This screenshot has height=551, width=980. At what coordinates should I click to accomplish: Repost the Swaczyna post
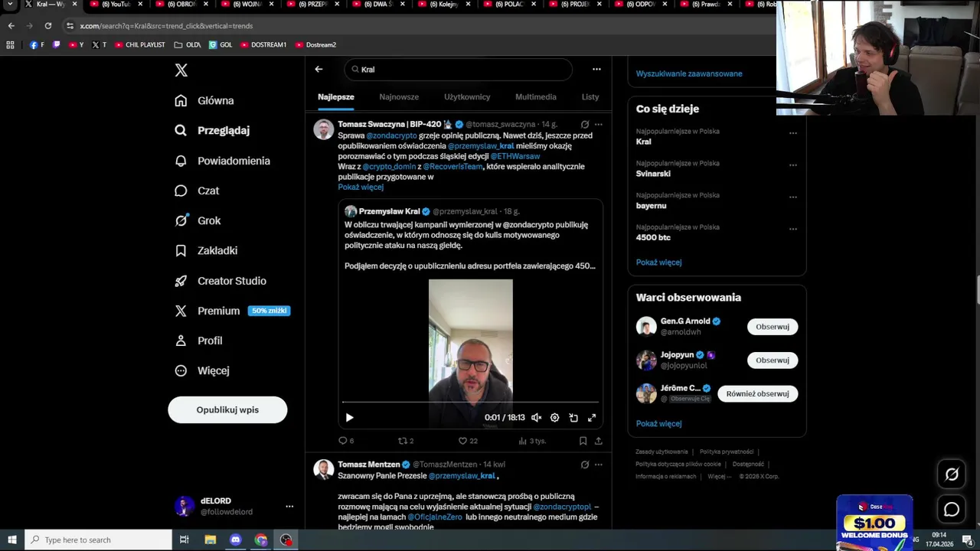(406, 441)
